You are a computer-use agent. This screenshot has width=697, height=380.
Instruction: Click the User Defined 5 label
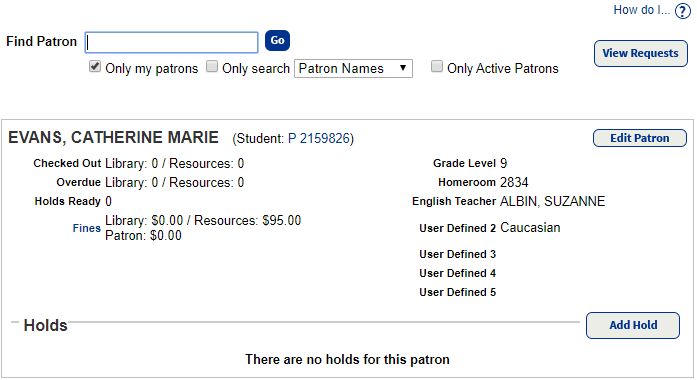457,292
